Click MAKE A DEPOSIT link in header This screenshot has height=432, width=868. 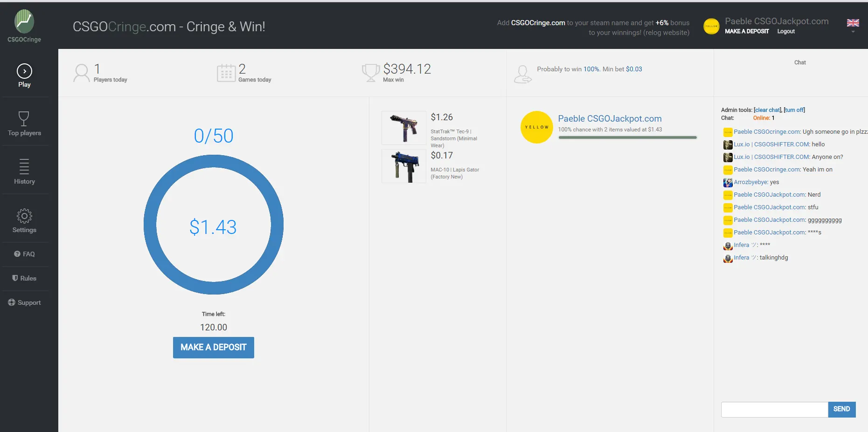(x=747, y=31)
